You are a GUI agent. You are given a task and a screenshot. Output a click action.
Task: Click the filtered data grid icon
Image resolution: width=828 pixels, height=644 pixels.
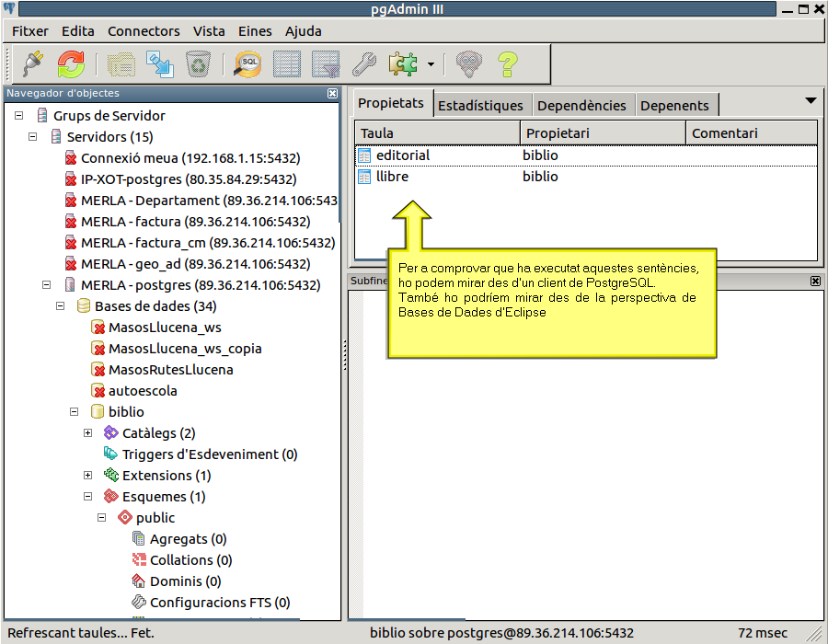(x=326, y=64)
